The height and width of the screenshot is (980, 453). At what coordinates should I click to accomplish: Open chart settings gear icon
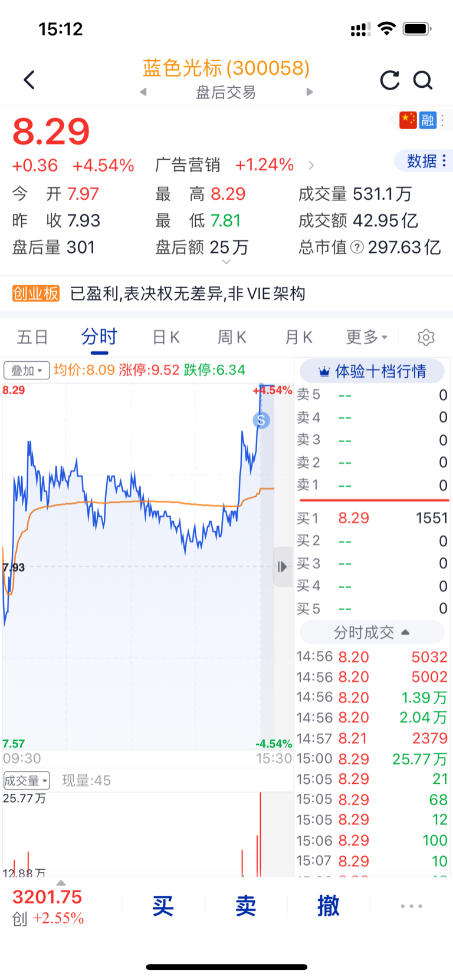tap(426, 337)
